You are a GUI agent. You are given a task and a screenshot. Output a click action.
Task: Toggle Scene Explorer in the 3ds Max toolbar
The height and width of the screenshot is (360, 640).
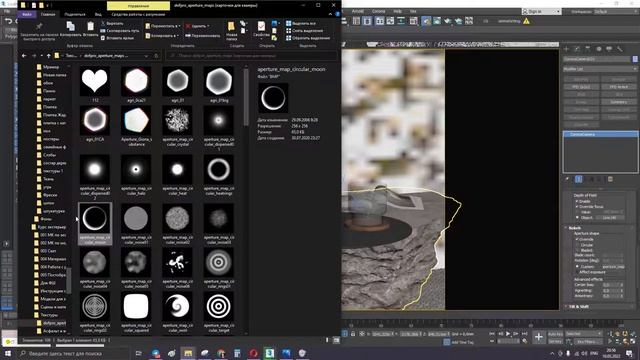point(356,21)
